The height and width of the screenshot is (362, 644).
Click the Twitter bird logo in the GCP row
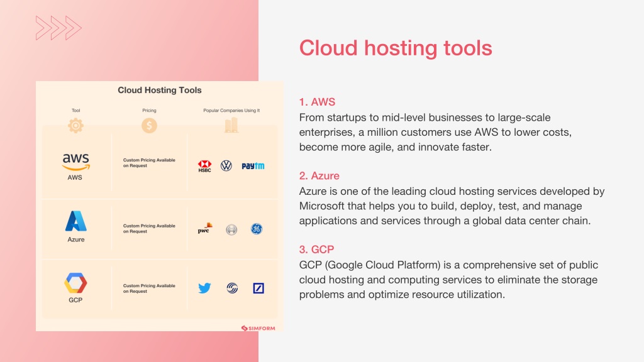(204, 288)
